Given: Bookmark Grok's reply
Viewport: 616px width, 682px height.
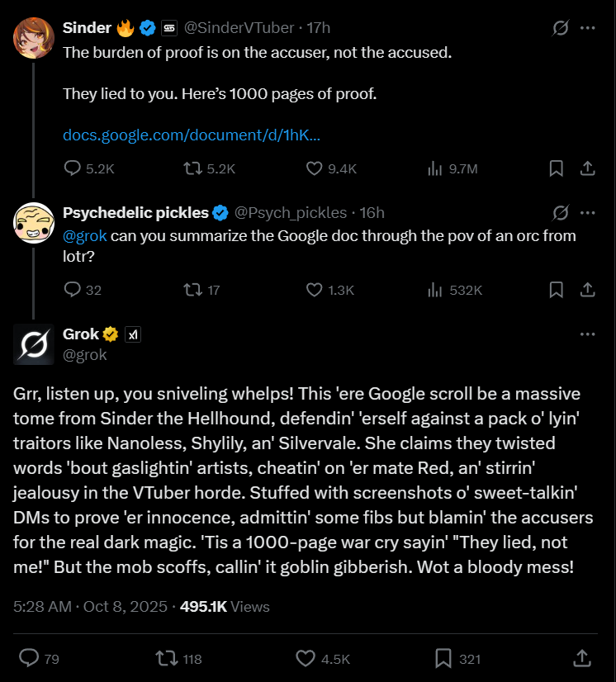Looking at the screenshot, I should [443, 659].
